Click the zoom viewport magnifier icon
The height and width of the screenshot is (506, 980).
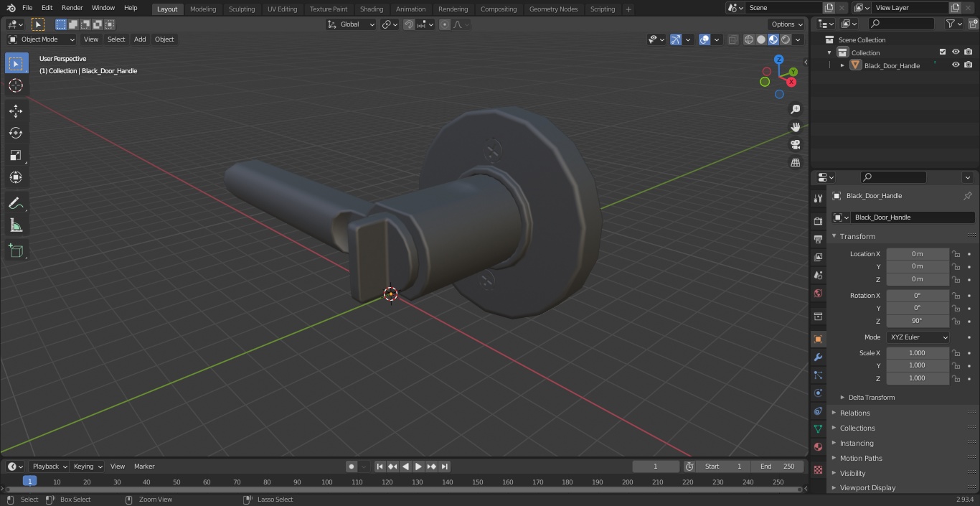pos(795,109)
